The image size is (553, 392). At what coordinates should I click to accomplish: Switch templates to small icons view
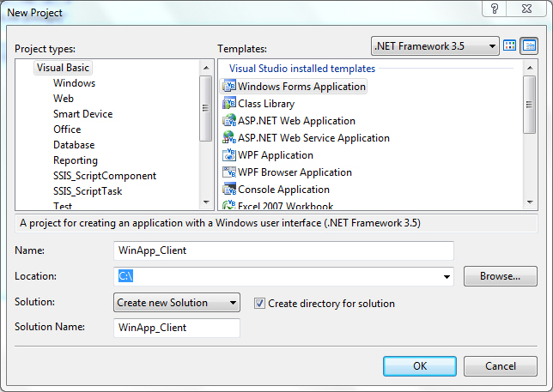529,45
